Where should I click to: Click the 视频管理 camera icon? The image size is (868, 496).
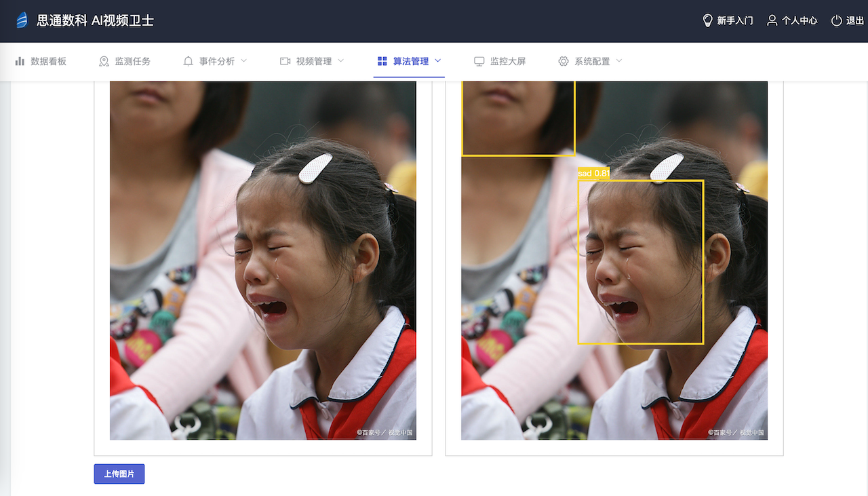[x=285, y=61]
